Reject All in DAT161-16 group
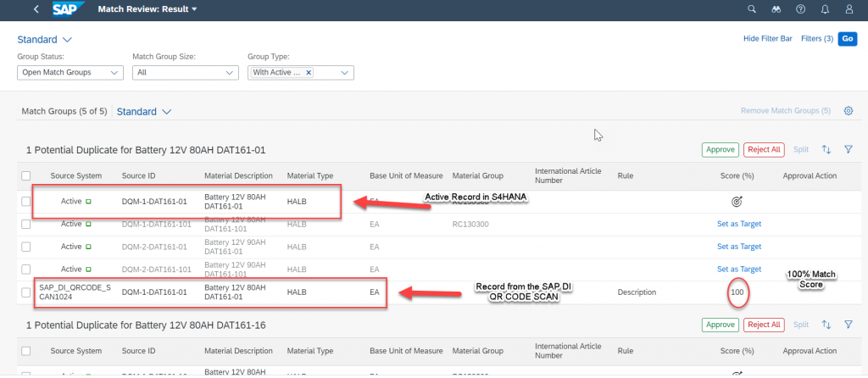The width and height of the screenshot is (868, 378). click(x=764, y=325)
